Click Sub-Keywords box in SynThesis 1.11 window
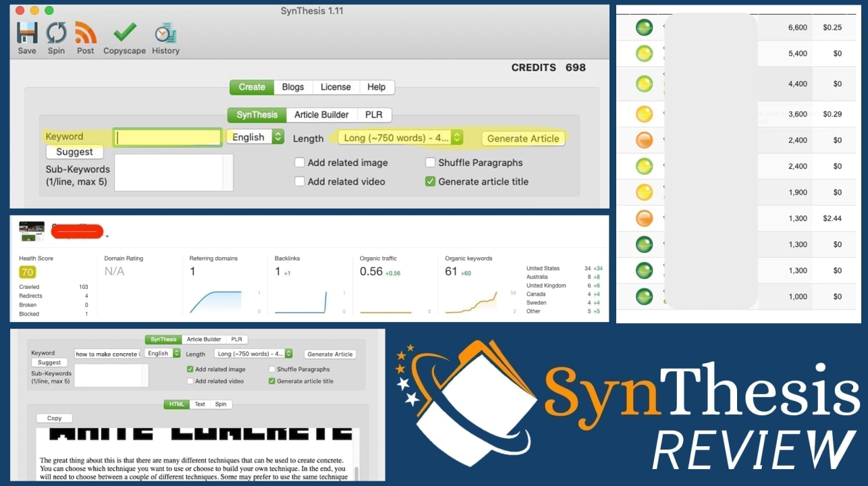Viewport: 868px width, 486px height. click(x=173, y=172)
